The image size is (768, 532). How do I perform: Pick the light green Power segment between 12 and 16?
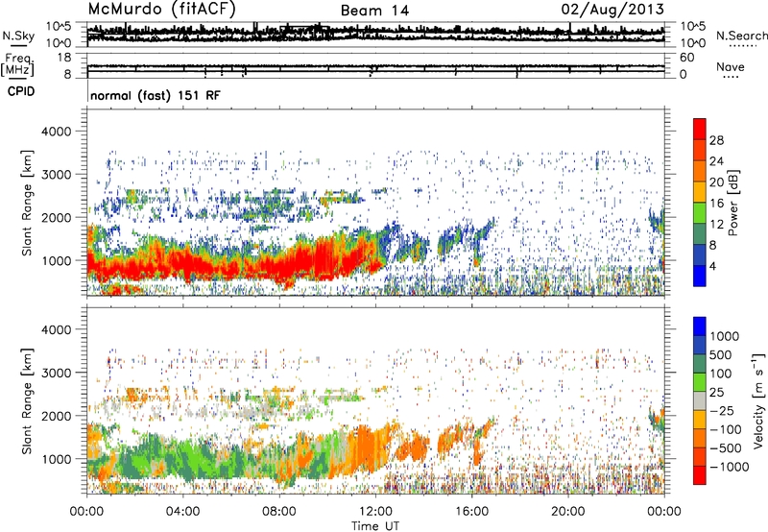700,212
